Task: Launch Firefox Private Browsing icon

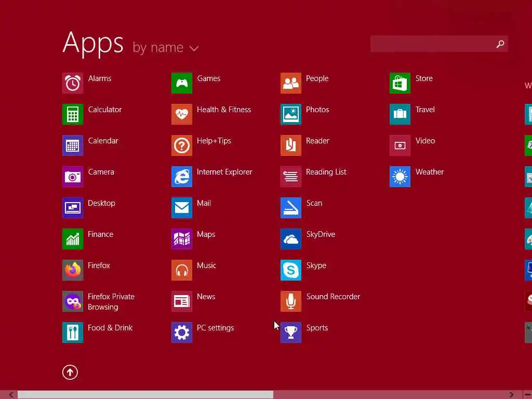Action: point(73,302)
